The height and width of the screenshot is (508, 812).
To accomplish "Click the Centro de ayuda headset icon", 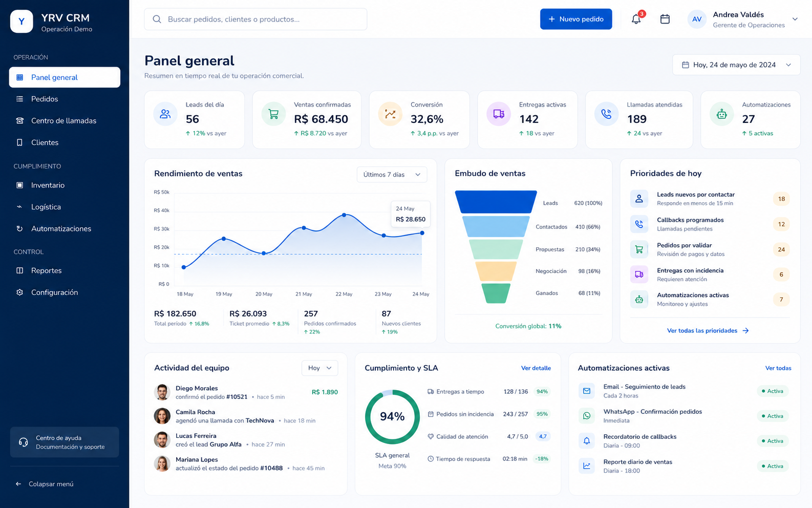I will (x=24, y=442).
